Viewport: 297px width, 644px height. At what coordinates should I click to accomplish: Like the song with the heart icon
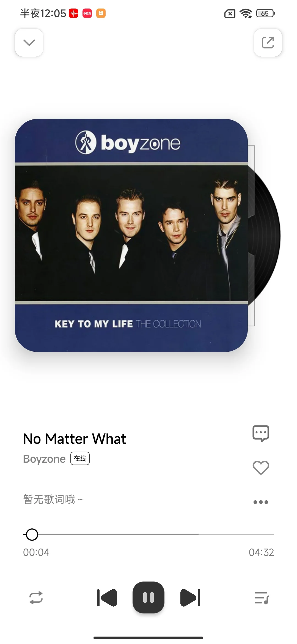coord(261,467)
